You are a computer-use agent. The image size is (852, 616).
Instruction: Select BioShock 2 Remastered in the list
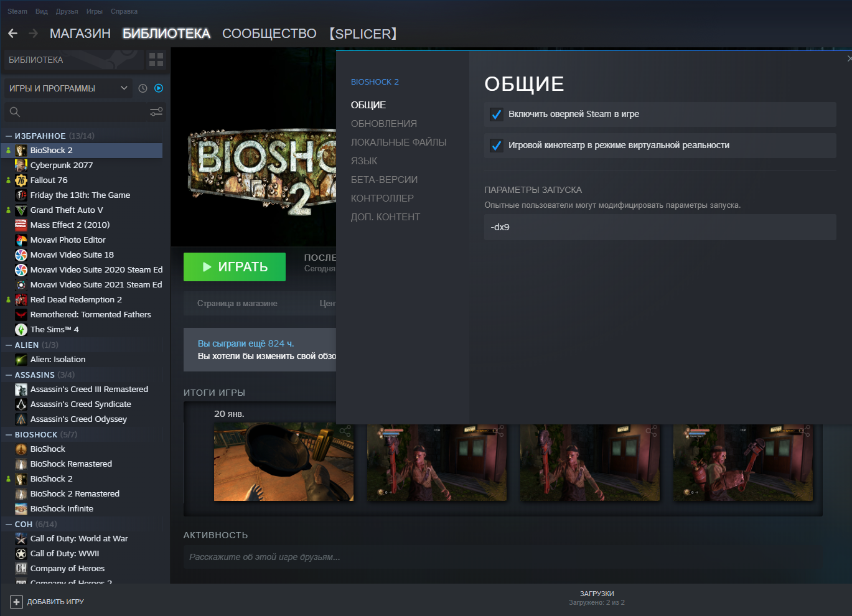75,494
